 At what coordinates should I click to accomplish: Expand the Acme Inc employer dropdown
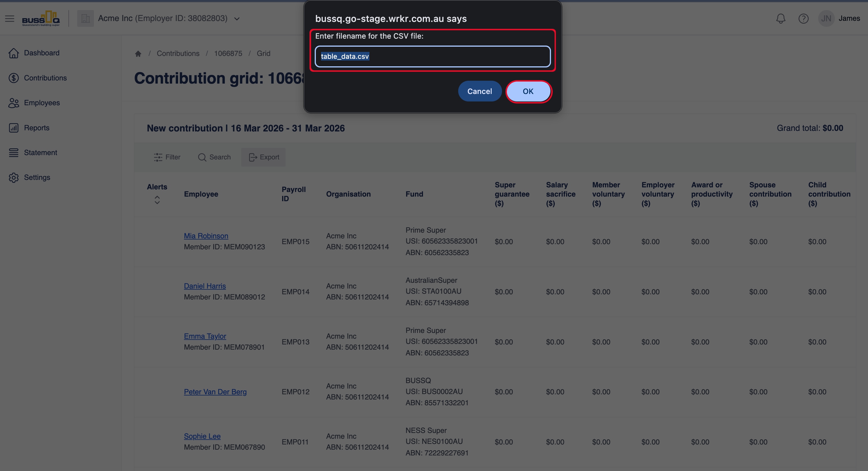[x=237, y=19]
